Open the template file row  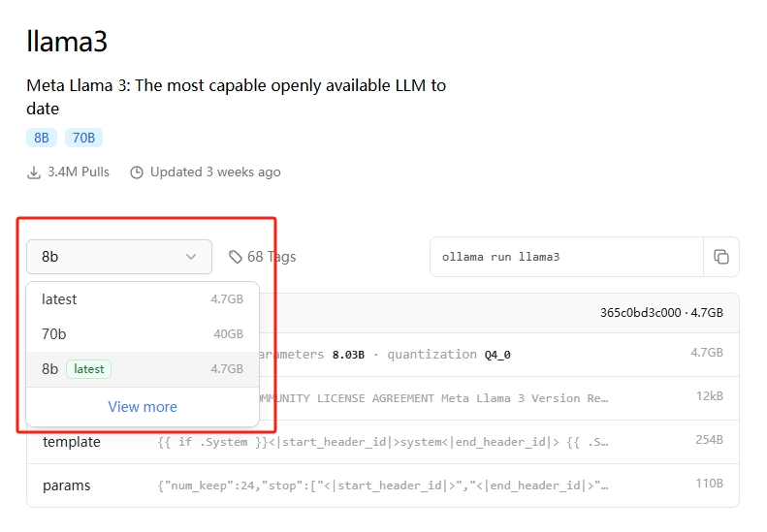[383, 442]
